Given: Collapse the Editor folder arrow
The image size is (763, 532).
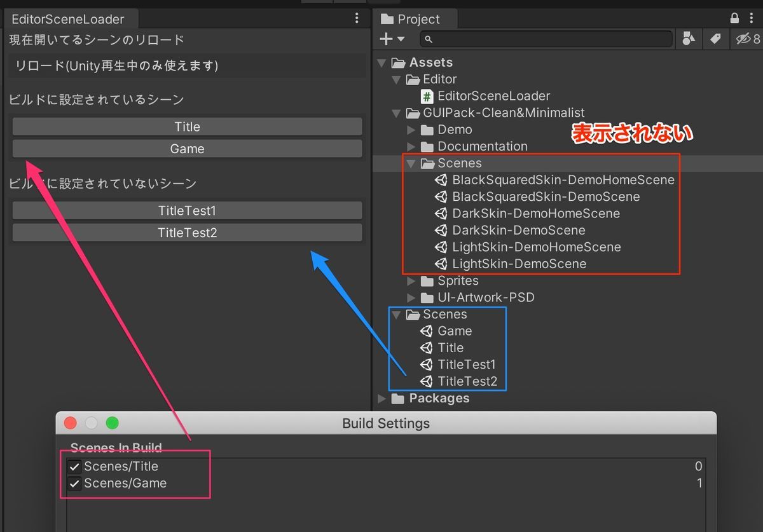Looking at the screenshot, I should pyautogui.click(x=396, y=79).
